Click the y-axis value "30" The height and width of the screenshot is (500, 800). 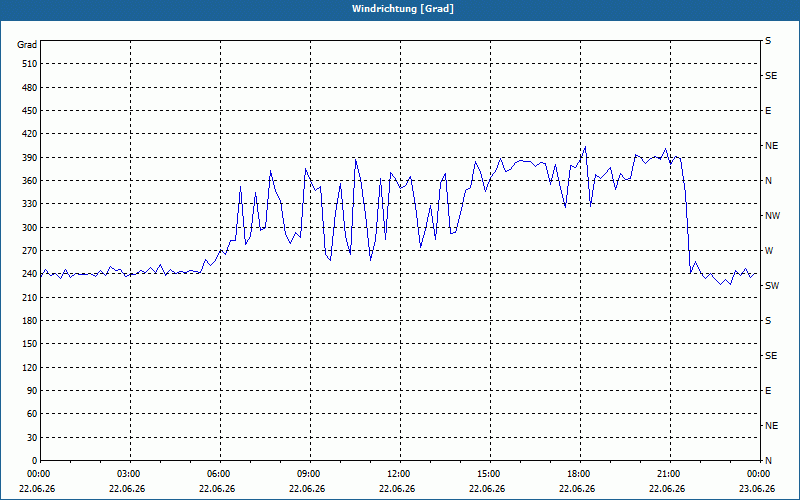[32, 438]
